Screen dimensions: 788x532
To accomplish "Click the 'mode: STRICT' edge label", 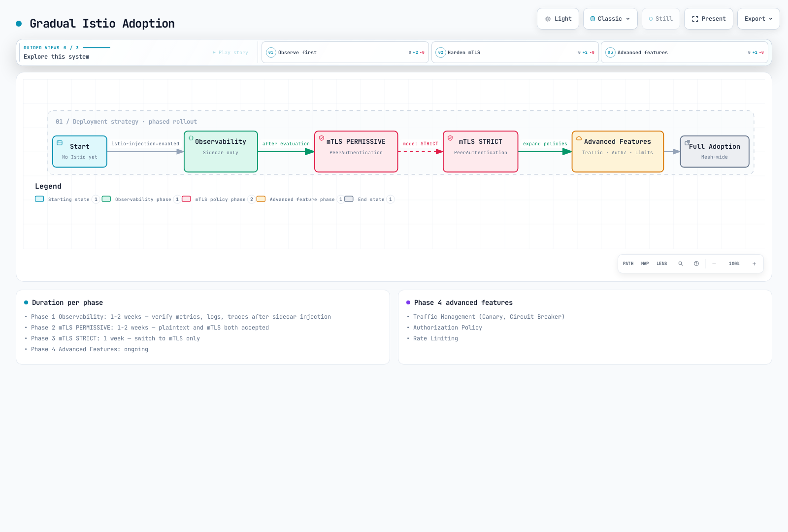I will click(421, 144).
